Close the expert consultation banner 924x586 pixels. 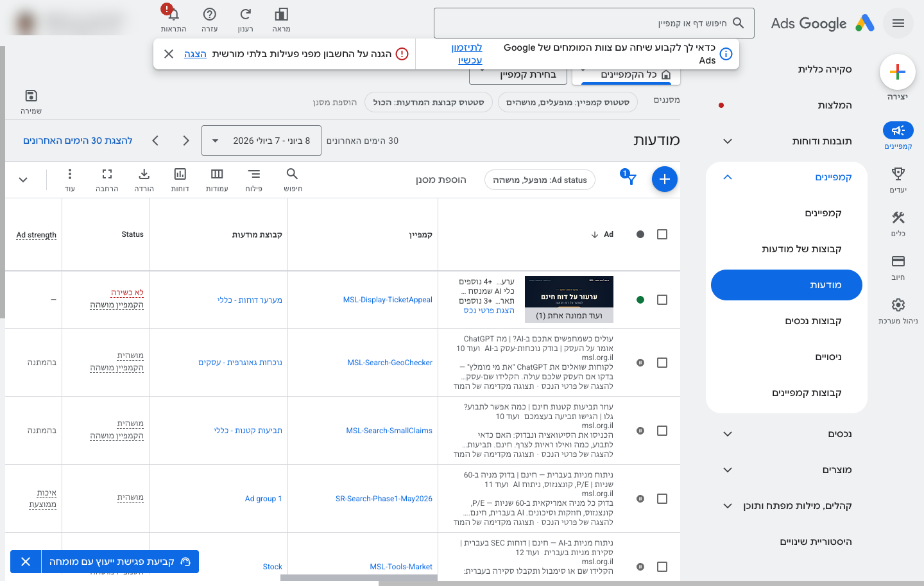26,562
